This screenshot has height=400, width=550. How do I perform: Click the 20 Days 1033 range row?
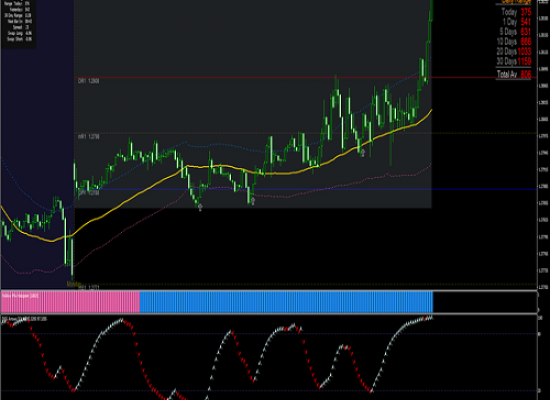(x=514, y=51)
